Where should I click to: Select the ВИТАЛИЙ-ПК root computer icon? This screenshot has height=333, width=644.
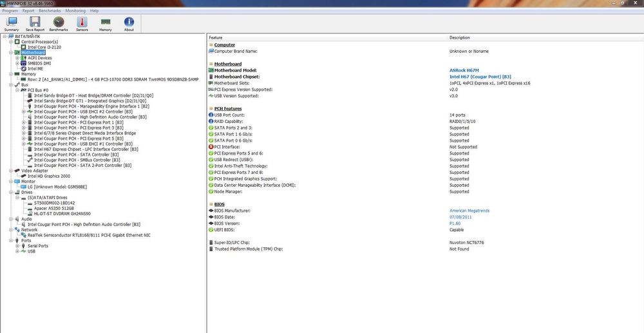point(11,37)
